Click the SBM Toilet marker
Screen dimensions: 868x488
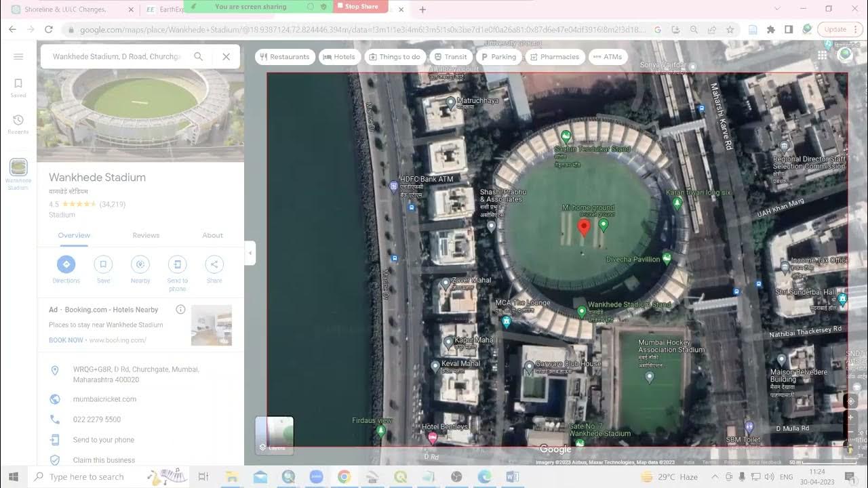click(x=749, y=427)
